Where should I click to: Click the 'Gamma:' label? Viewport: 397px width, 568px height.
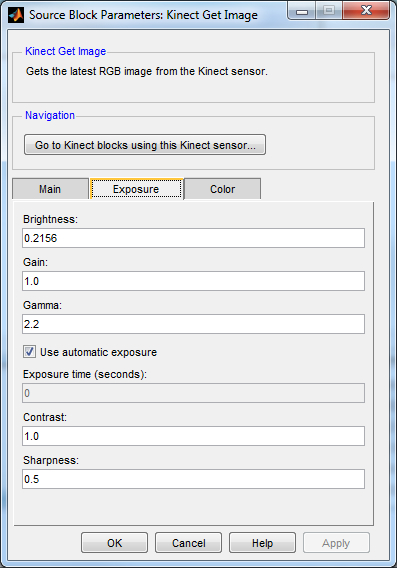click(42, 305)
